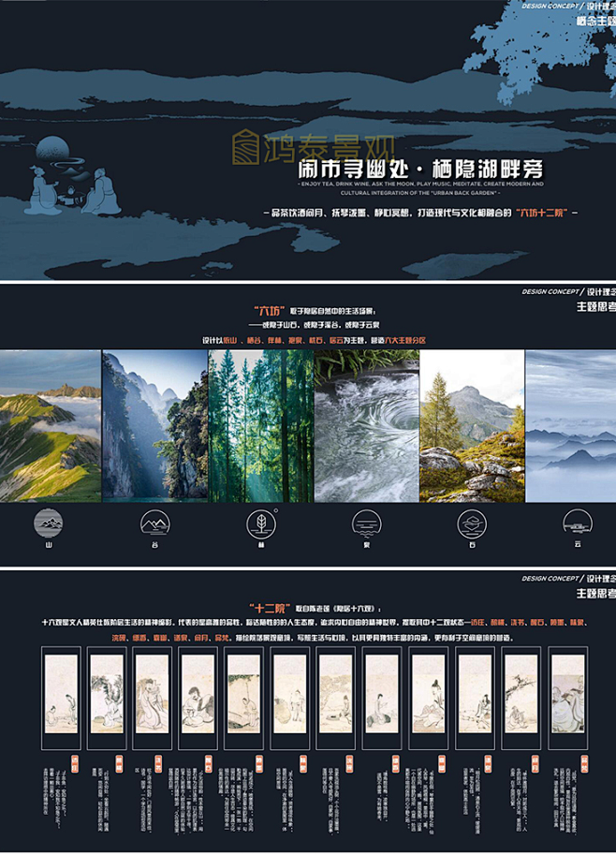
Task: Open the sea of clouds photo
Action: click(x=571, y=425)
